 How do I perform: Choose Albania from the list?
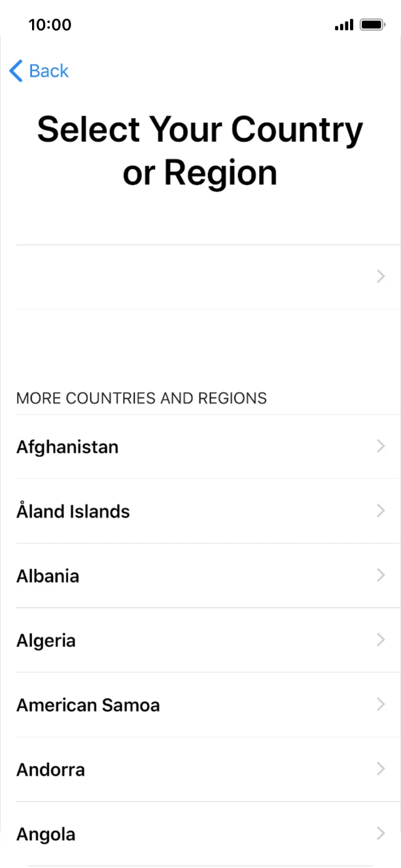click(x=48, y=576)
